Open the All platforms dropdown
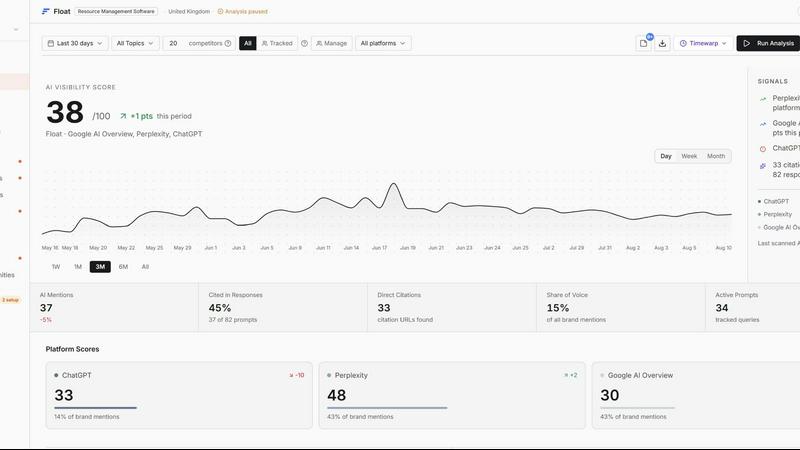The width and height of the screenshot is (800, 450). click(x=383, y=43)
